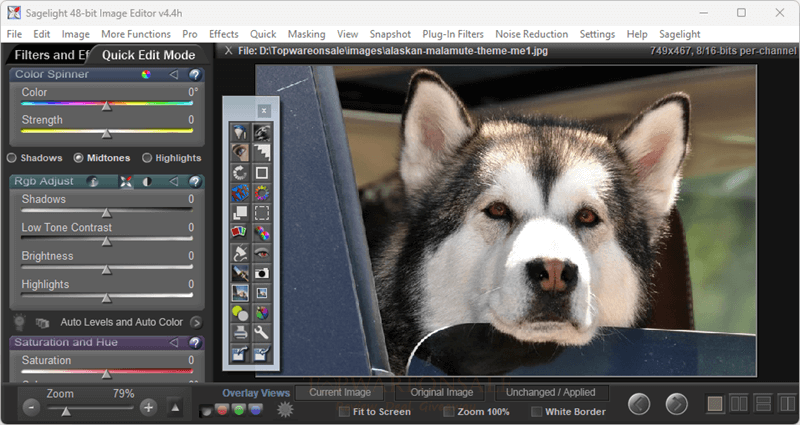800x425 pixels.
Task: Click the red green blue cards icon
Action: pyautogui.click(x=239, y=233)
